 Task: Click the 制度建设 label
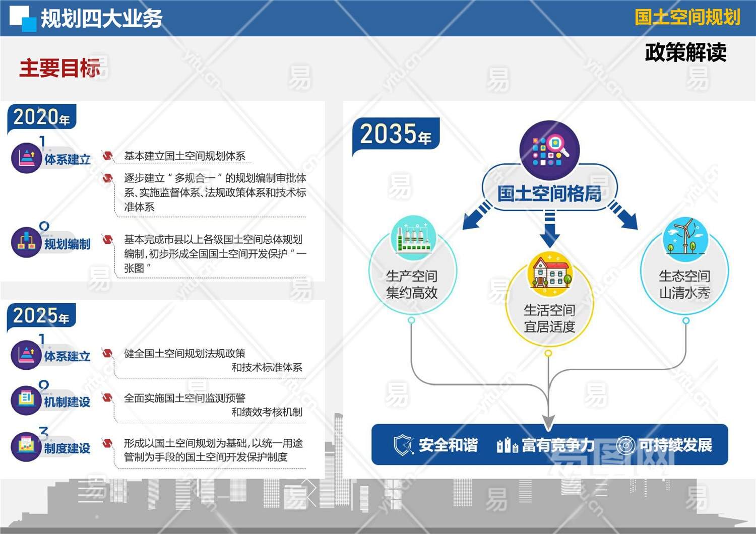point(68,448)
